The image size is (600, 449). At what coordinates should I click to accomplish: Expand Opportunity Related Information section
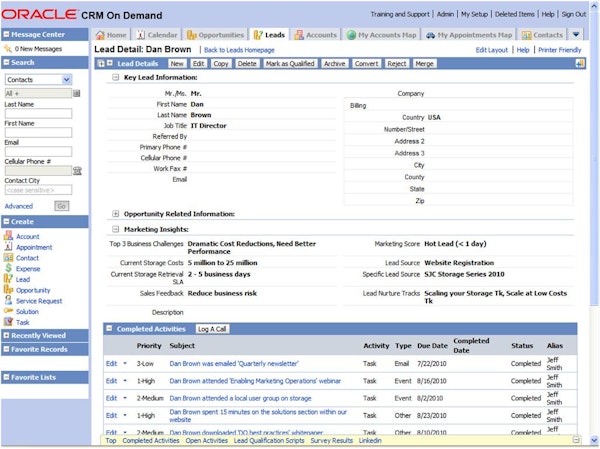click(115, 214)
